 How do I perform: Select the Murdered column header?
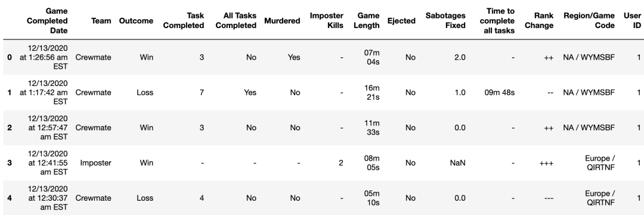[x=282, y=20]
